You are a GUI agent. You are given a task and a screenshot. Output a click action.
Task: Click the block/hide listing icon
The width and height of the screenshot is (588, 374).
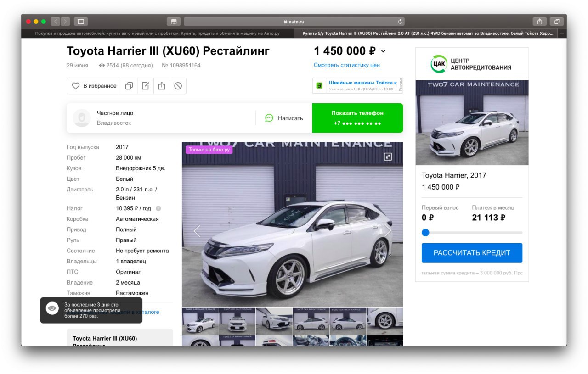pyautogui.click(x=178, y=86)
